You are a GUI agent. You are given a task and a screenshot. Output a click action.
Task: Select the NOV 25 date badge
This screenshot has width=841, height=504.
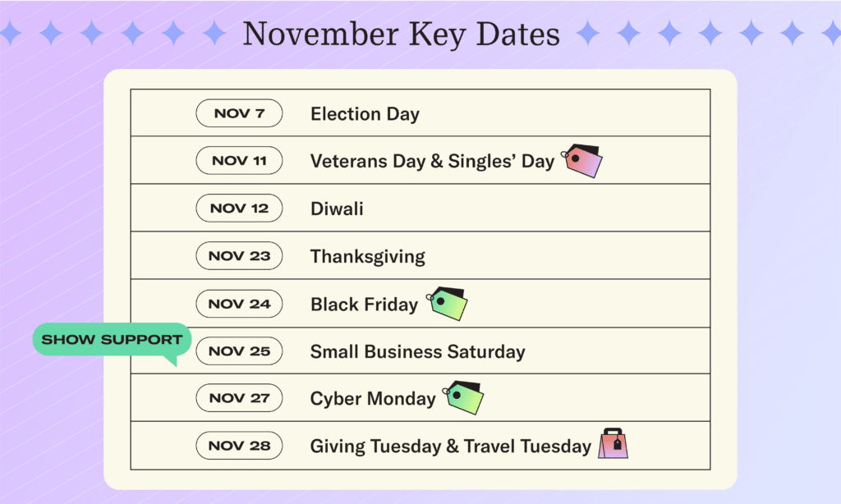(239, 351)
